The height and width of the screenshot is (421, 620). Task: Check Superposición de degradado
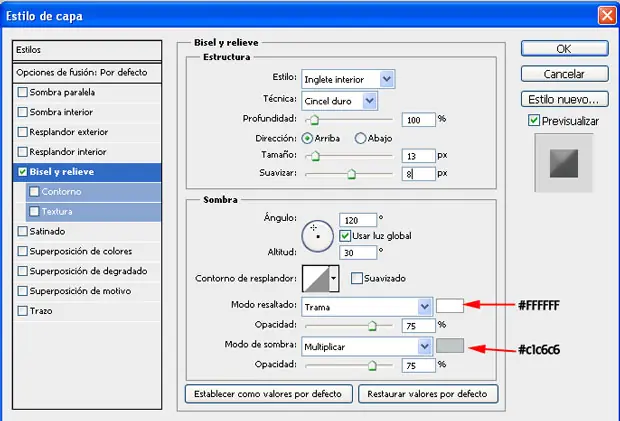tap(23, 271)
